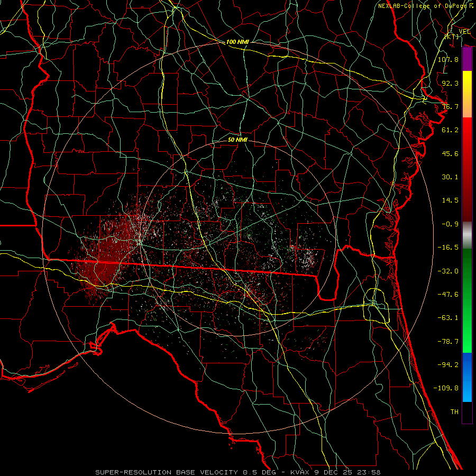Screen dimensions: 476x476
Task: Click the -0.9 legend value
Action: click(450, 224)
